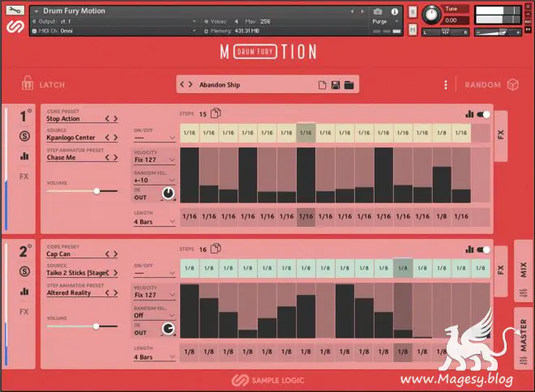Viewport: 535px width, 392px height.
Task: Open preset browser folder icon
Action: (349, 85)
